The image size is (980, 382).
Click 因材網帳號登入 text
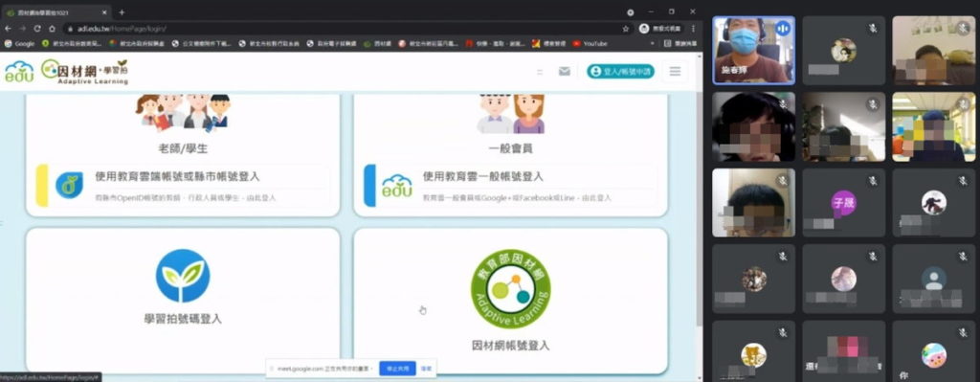(x=511, y=346)
